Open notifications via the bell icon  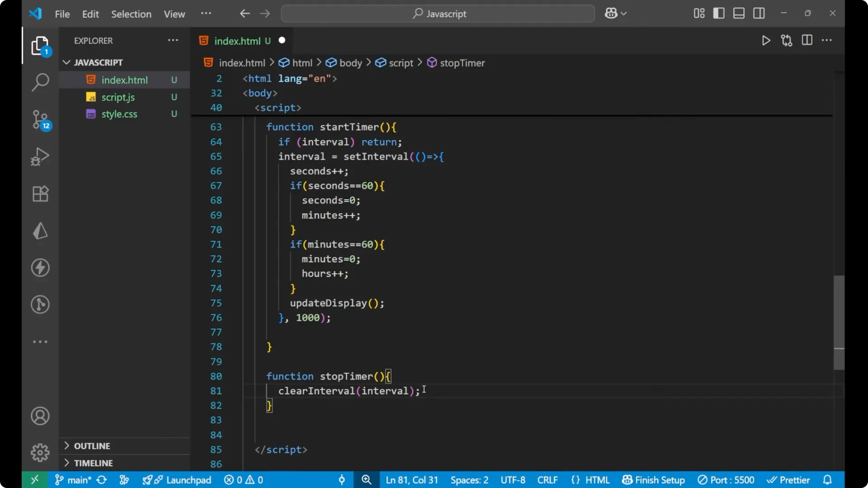click(828, 479)
